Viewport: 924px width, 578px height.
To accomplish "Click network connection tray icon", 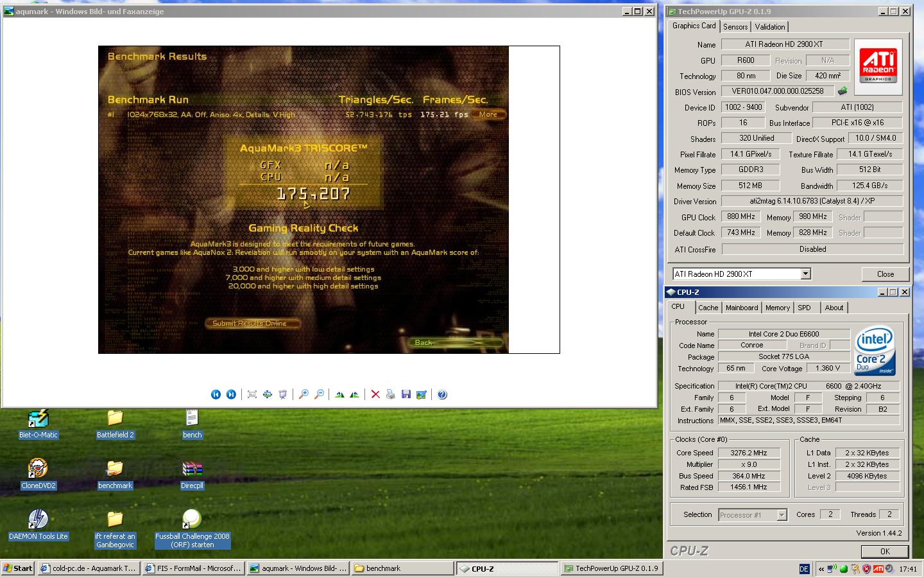I will coord(832,568).
